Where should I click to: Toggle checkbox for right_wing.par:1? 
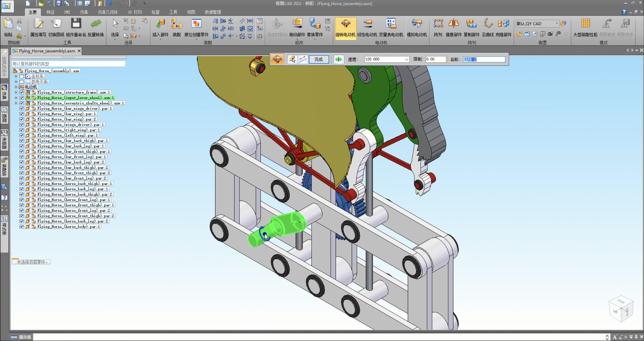[22, 130]
